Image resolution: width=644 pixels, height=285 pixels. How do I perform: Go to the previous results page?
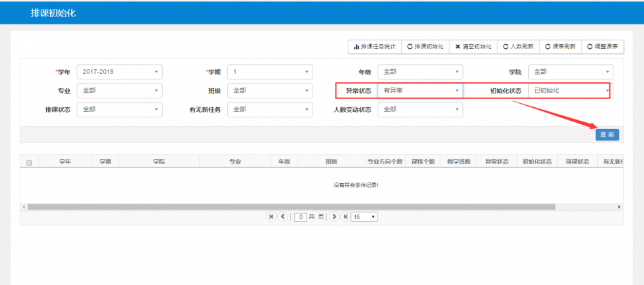[283, 216]
